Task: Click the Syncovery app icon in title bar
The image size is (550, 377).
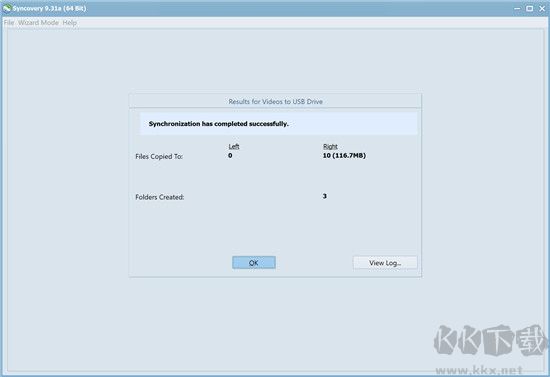Action: pyautogui.click(x=7, y=8)
